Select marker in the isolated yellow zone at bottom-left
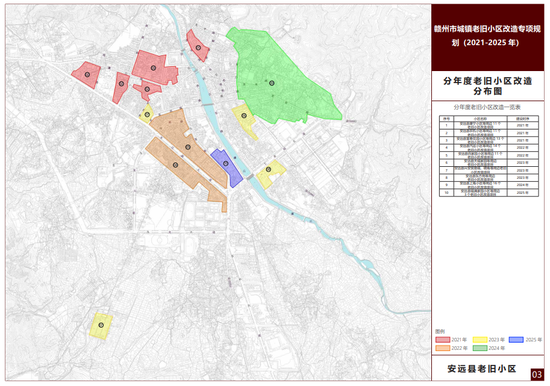The width and height of the screenshot is (550, 386). tap(101, 325)
